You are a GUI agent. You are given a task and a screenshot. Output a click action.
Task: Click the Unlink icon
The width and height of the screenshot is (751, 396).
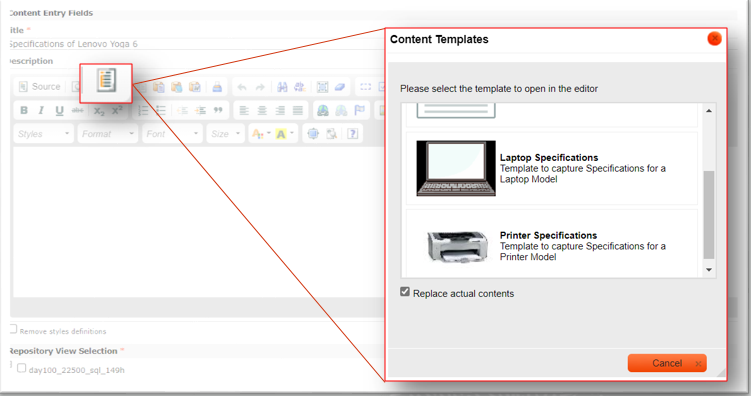[341, 111]
